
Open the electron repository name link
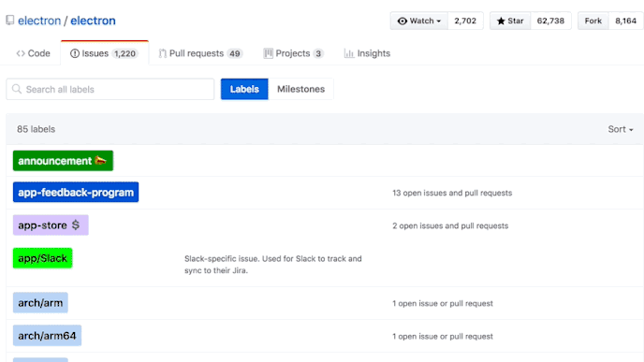click(x=93, y=21)
